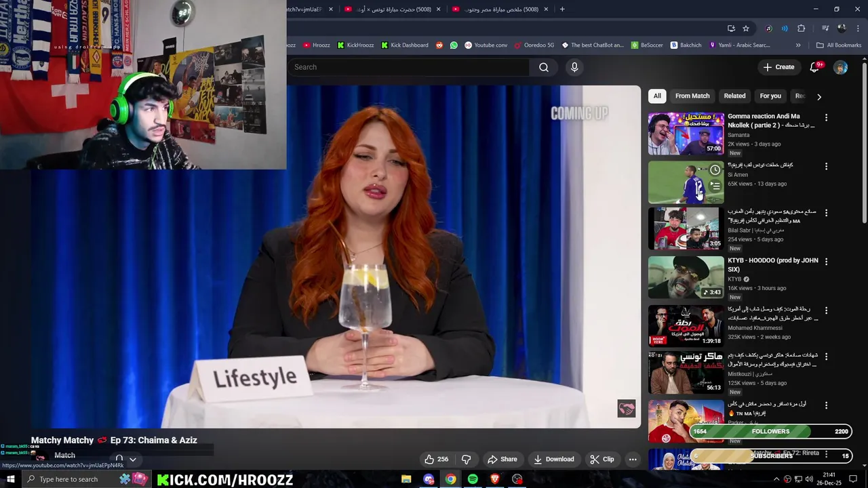Click the Match channel name
Image resolution: width=868 pixels, height=488 pixels.
click(64, 455)
